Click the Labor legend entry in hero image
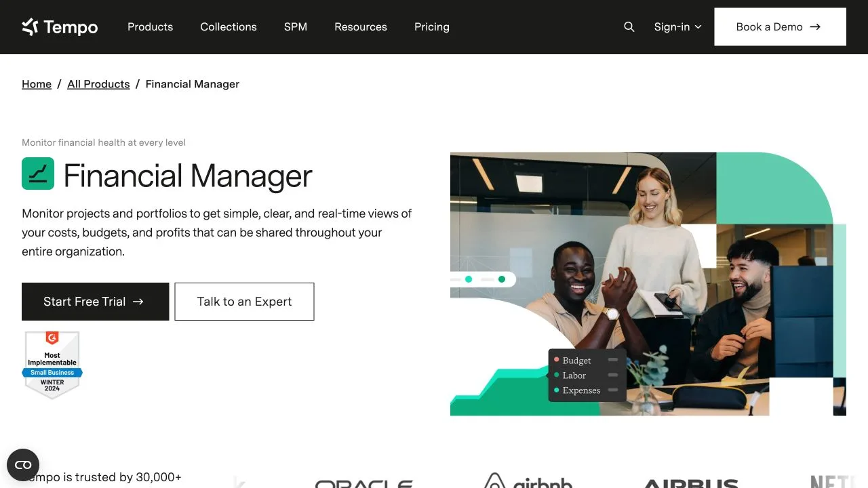Screen dimensions: 868x488 coord(585,375)
